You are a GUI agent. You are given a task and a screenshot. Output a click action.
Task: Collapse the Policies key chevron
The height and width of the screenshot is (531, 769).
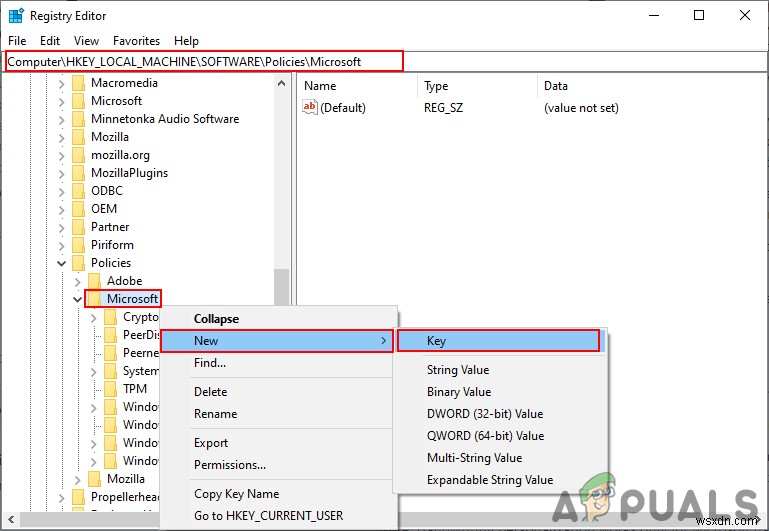[61, 263]
